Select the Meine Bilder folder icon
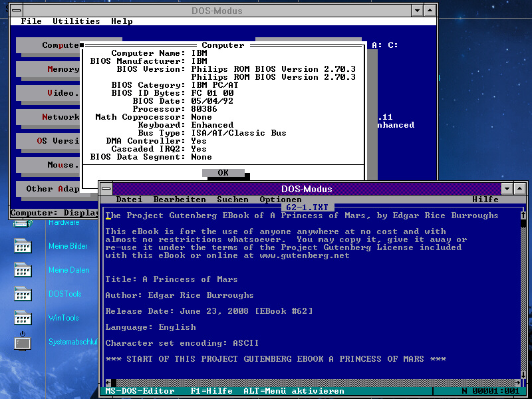 tap(23, 247)
